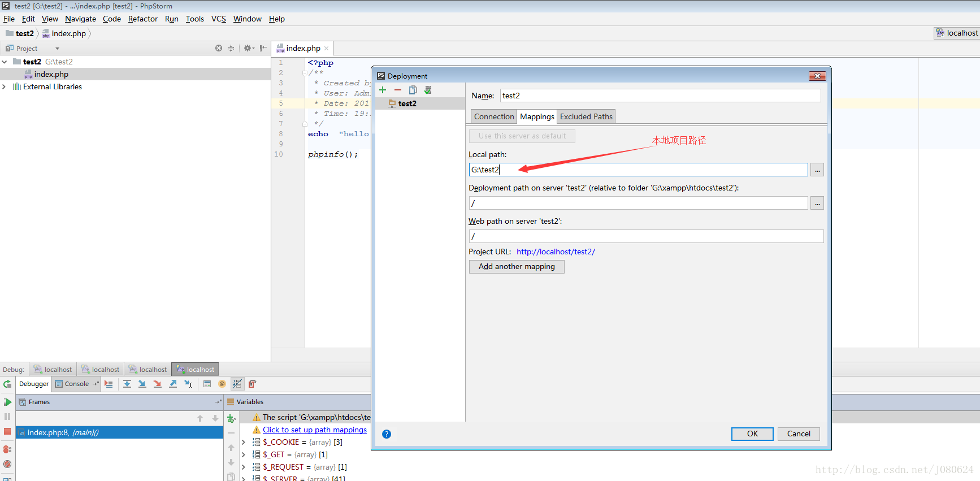Screen dimensions: 980x481
Task: Toggle sort variables debugger icon
Action: [x=237, y=384]
